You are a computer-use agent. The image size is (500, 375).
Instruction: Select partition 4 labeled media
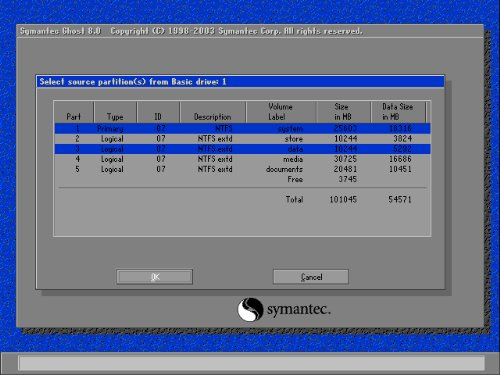tap(242, 159)
